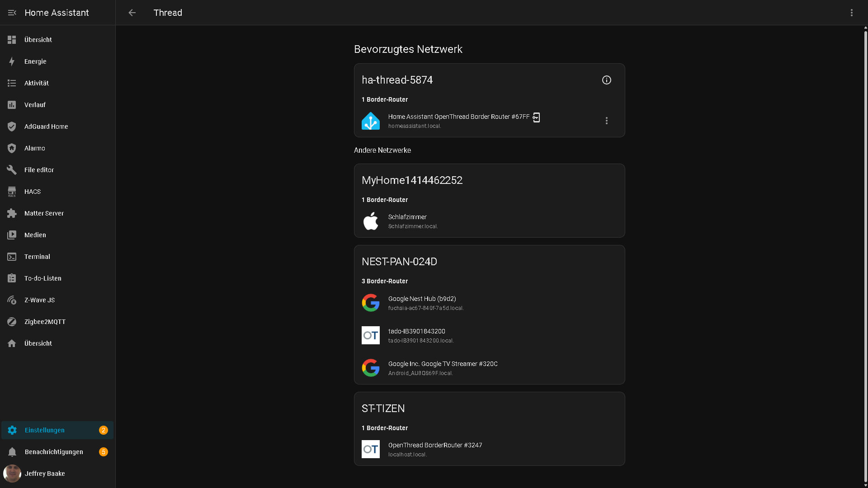Screen dimensions: 868x488
Task: Show info for ha-thread-5874 network
Action: [x=606, y=80]
